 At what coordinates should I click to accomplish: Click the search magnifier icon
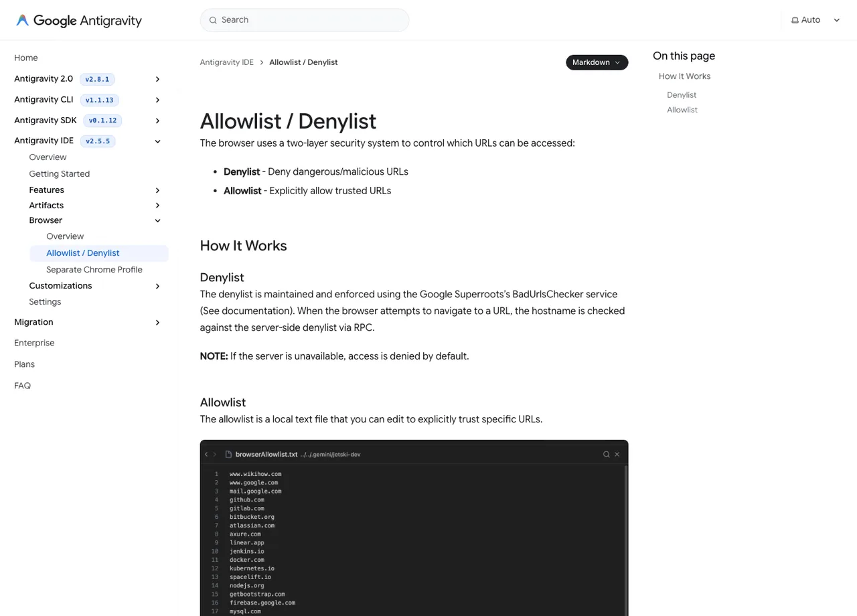[213, 20]
